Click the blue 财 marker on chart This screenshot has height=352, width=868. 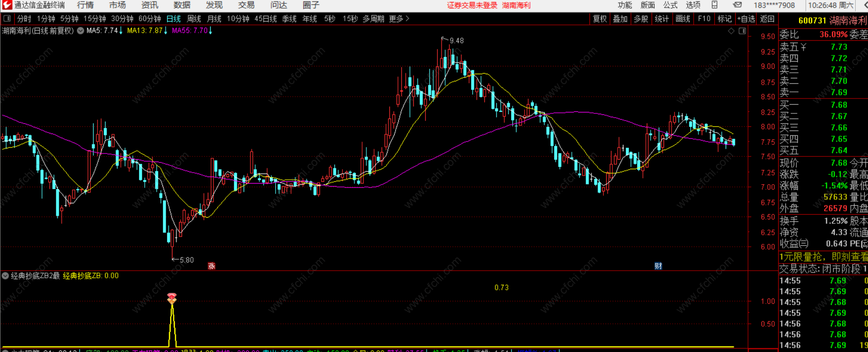coord(658,266)
